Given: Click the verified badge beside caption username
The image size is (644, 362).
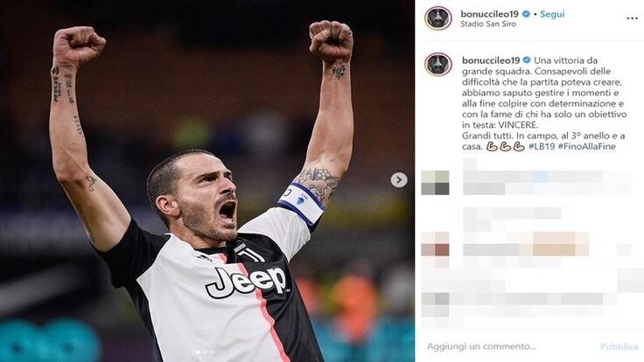Looking at the screenshot, I should click(527, 60).
